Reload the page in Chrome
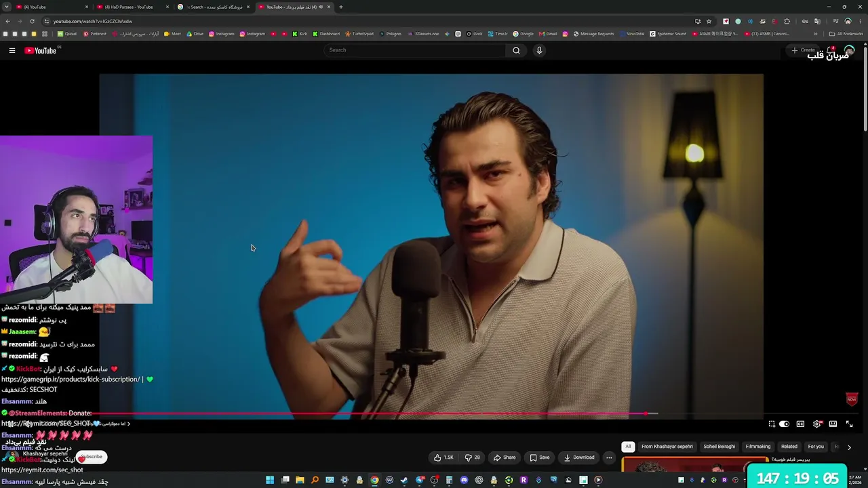 click(32, 21)
